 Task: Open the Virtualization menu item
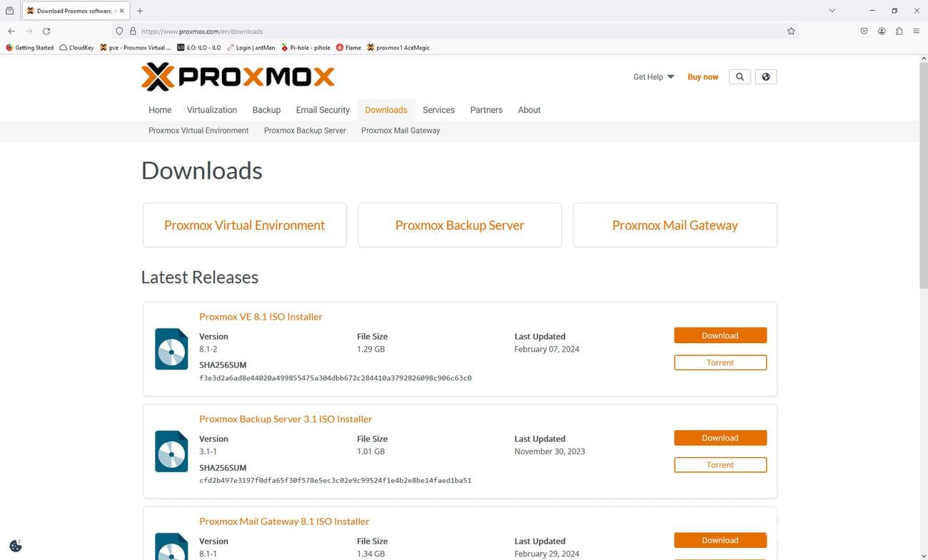(x=212, y=110)
